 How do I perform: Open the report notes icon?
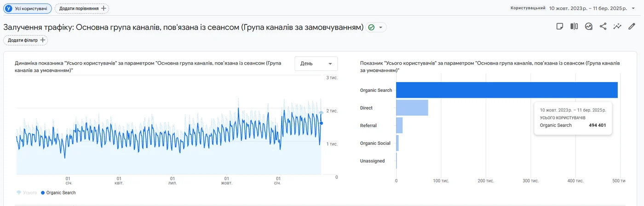(560, 26)
